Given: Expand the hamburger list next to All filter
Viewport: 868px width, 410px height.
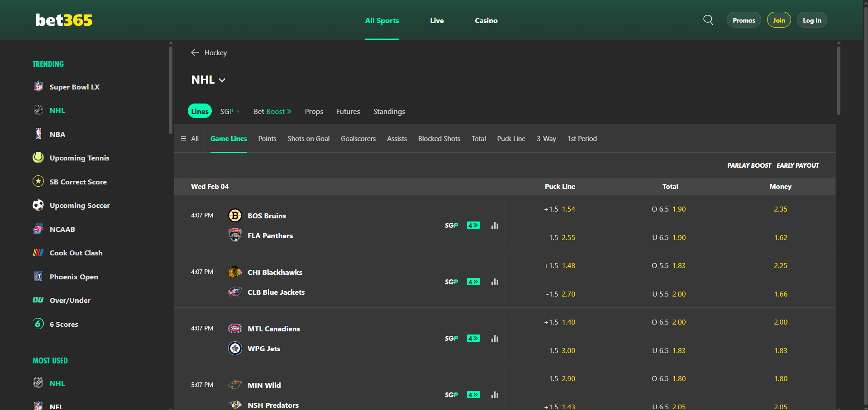Looking at the screenshot, I should (183, 138).
